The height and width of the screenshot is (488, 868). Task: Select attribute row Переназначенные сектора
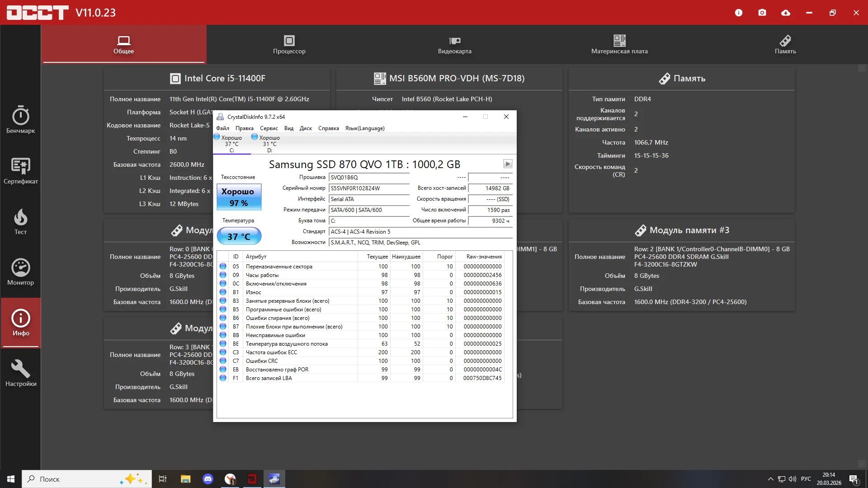[x=361, y=267]
